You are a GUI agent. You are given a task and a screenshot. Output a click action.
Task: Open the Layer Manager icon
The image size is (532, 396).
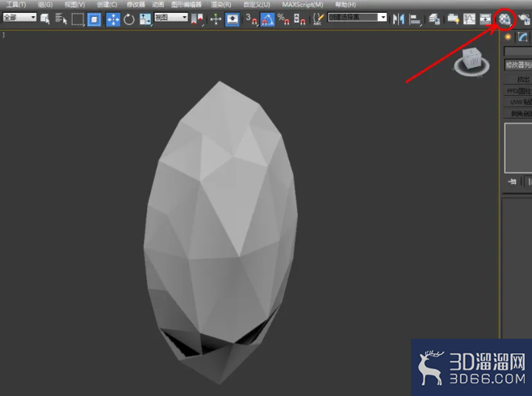click(x=434, y=19)
